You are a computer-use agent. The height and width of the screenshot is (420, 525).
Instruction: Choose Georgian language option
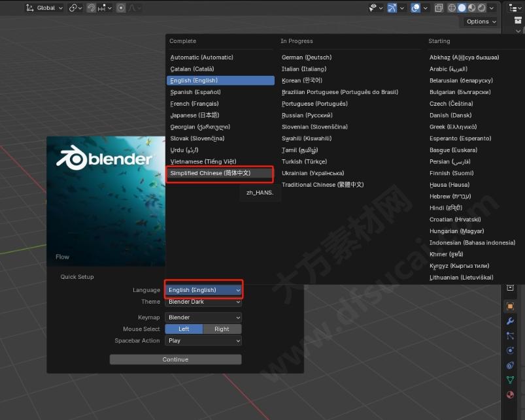(220, 127)
